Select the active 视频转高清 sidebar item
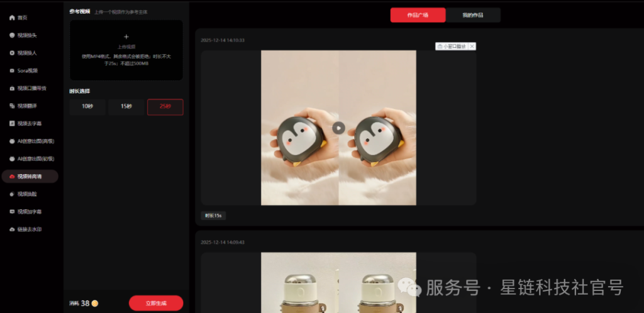This screenshot has height=313, width=644. pos(30,177)
